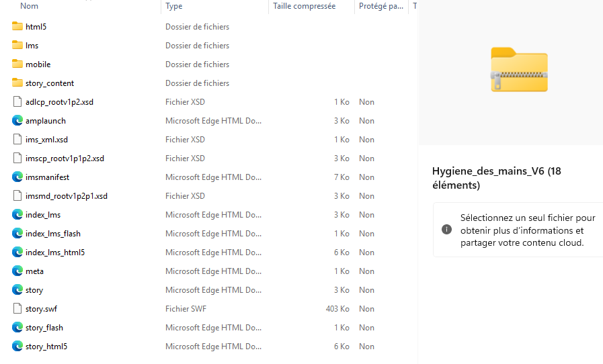This screenshot has height=364, width=603.
Task: Click the story.swf file icon
Action: tap(17, 309)
